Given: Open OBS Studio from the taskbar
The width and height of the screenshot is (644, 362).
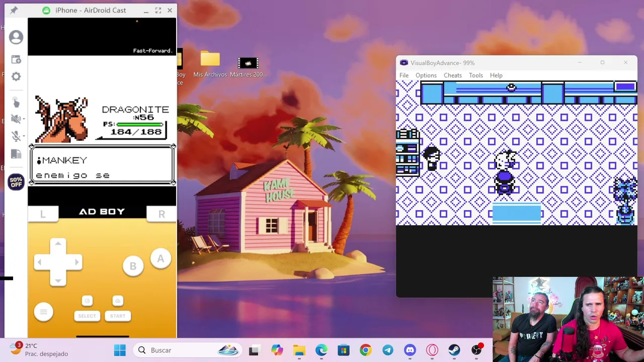Looking at the screenshot, I should click(x=476, y=350).
